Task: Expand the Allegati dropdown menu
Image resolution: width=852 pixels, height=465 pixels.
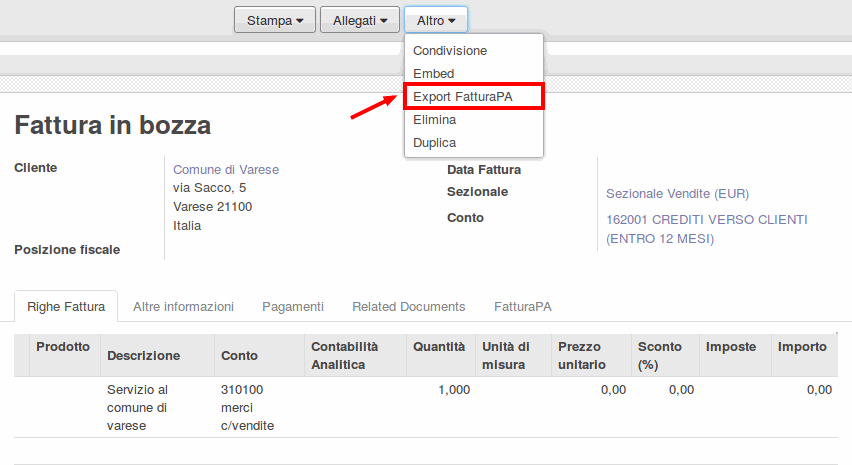Action: pyautogui.click(x=360, y=20)
